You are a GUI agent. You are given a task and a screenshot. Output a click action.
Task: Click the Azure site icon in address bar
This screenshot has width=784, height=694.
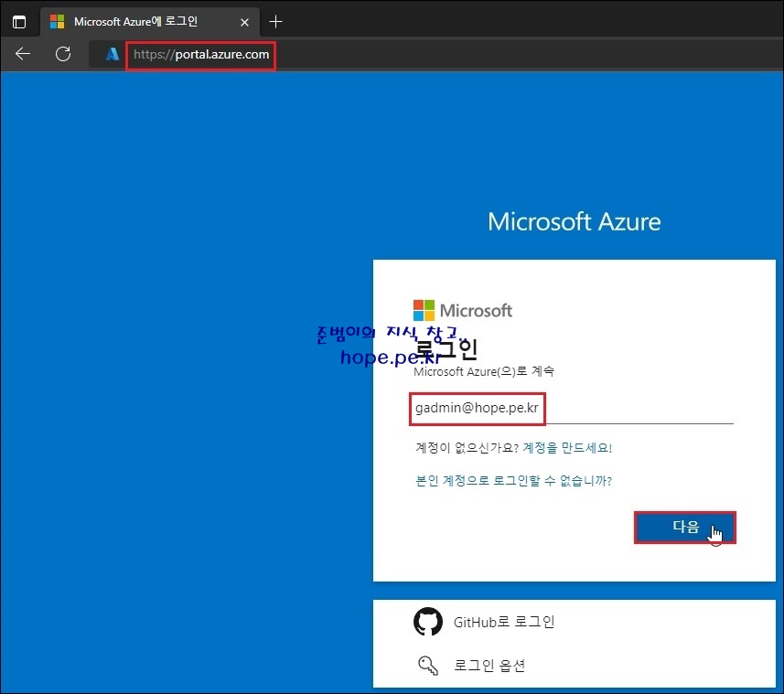coord(112,54)
